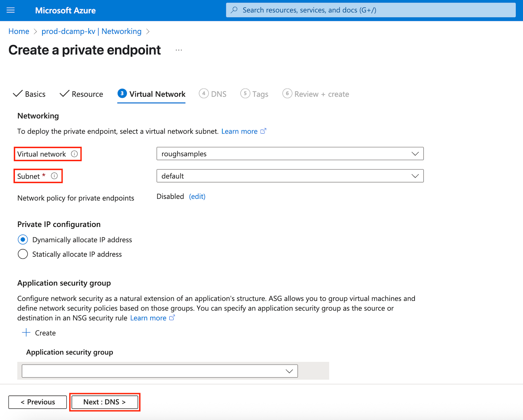
Task: Open the Azure portal hamburger menu
Action: point(10,10)
